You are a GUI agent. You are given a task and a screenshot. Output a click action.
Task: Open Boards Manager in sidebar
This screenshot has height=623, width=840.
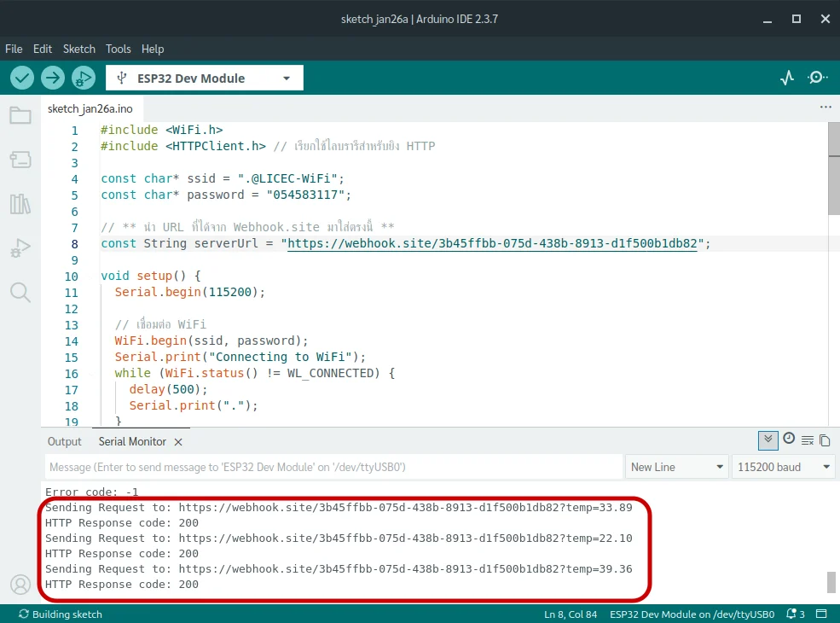20,160
